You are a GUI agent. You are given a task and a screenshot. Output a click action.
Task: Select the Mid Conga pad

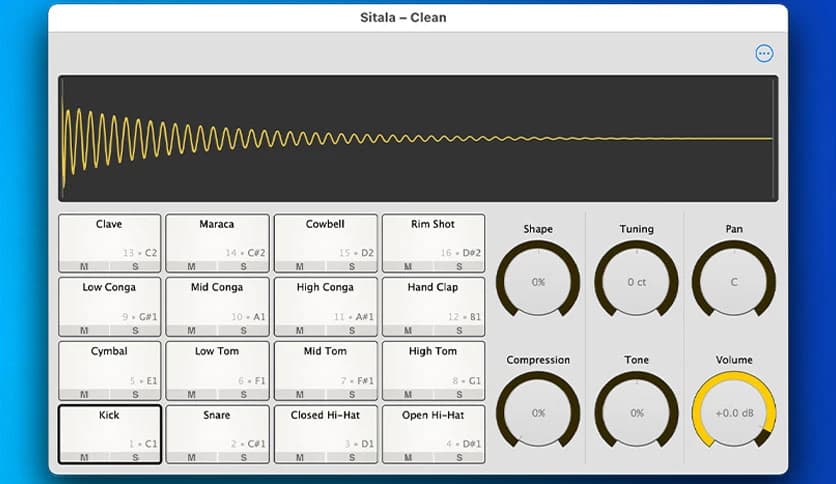tap(218, 306)
